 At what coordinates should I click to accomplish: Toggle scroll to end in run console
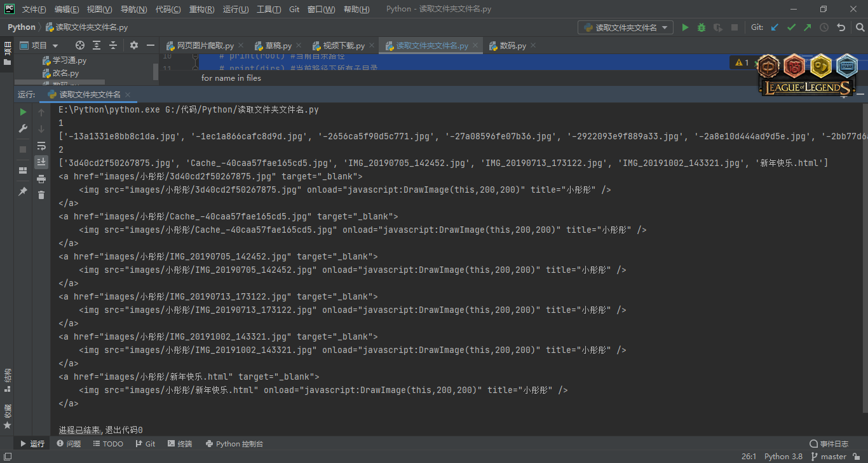[x=41, y=162]
